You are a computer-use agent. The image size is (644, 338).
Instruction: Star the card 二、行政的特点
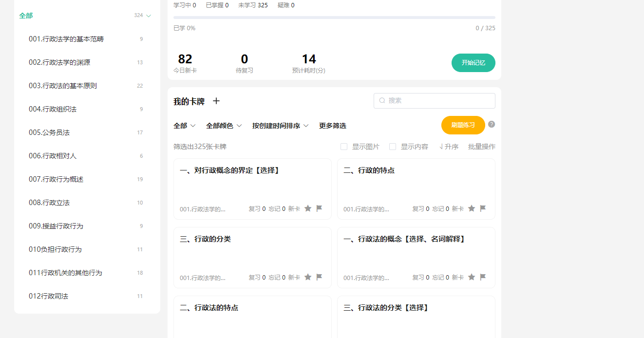[472, 208]
